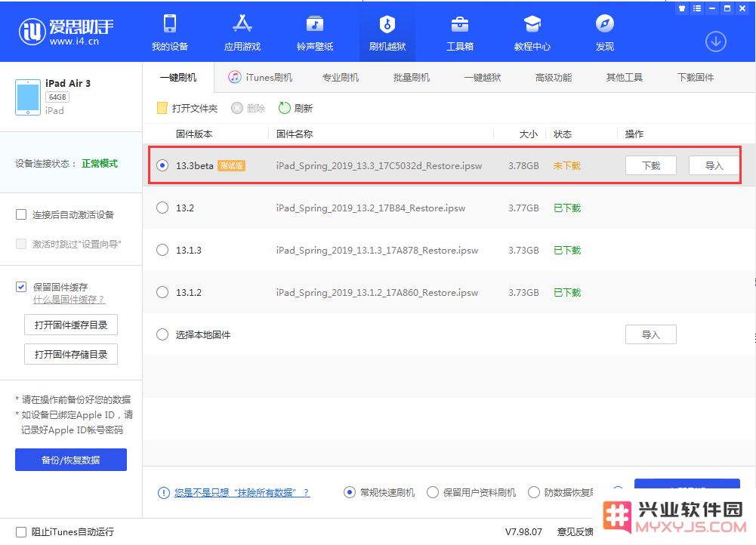Click the 删除 delete toolbar item
The width and height of the screenshot is (756, 545).
coord(248,109)
